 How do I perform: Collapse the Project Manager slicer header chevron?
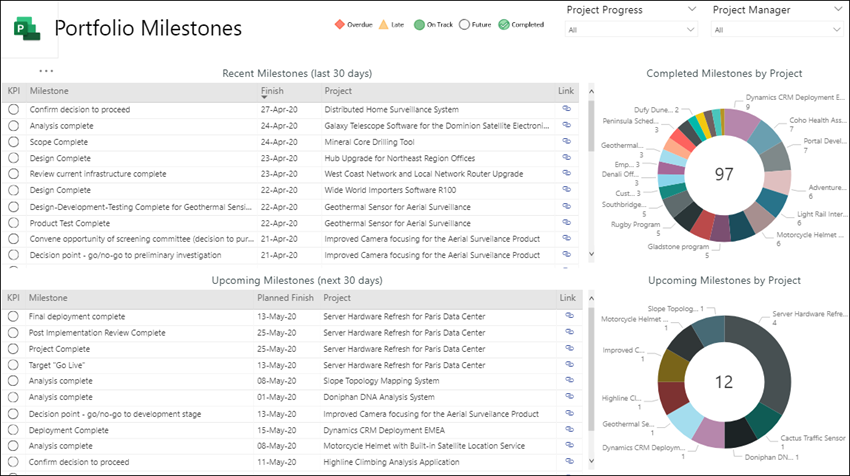click(838, 9)
